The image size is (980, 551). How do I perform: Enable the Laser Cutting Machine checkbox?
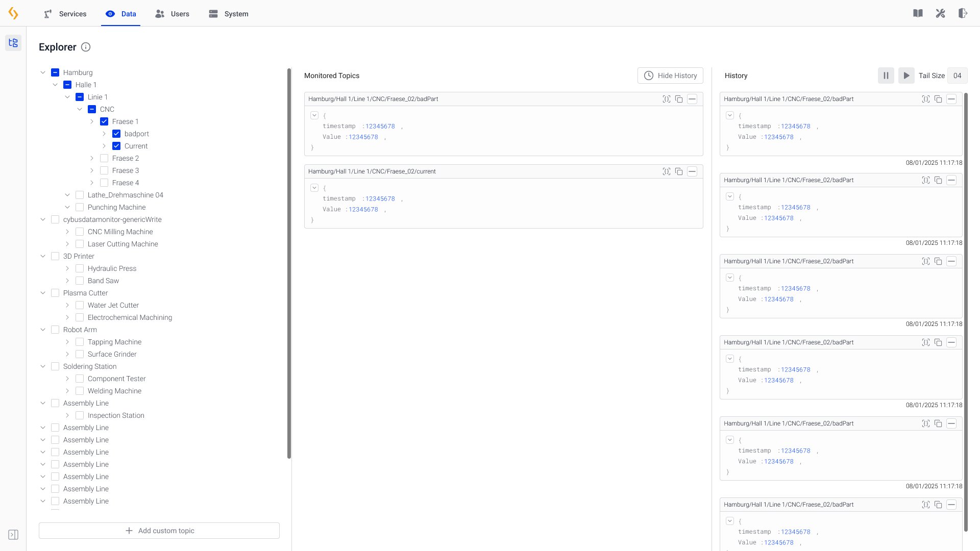80,244
